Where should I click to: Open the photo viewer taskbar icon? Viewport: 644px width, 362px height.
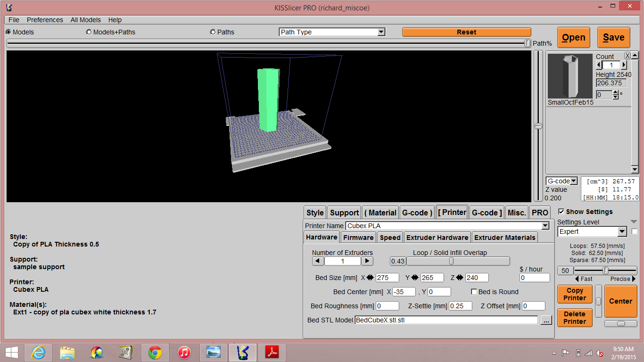(x=214, y=352)
